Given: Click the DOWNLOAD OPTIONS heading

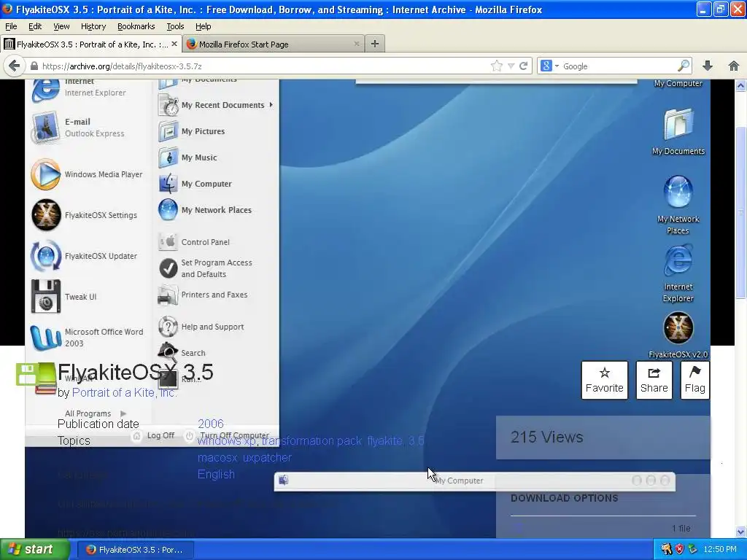Looking at the screenshot, I should pos(565,498).
